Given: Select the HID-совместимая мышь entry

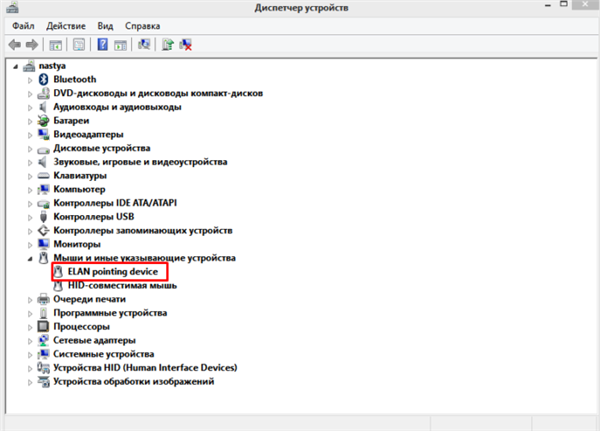Looking at the screenshot, I should pos(122,286).
